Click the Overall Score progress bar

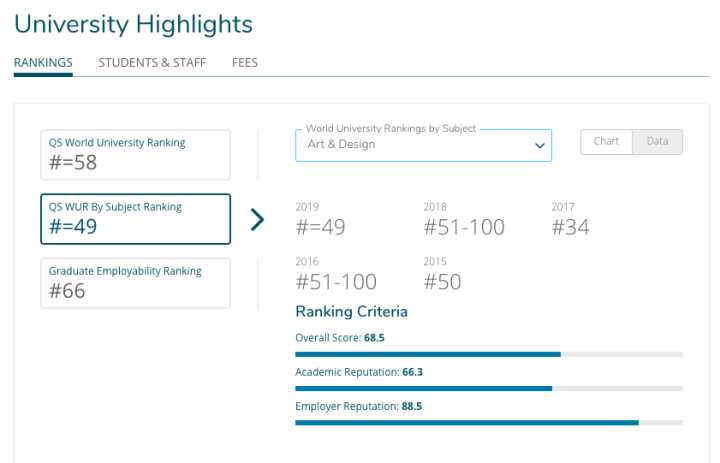tap(489, 354)
